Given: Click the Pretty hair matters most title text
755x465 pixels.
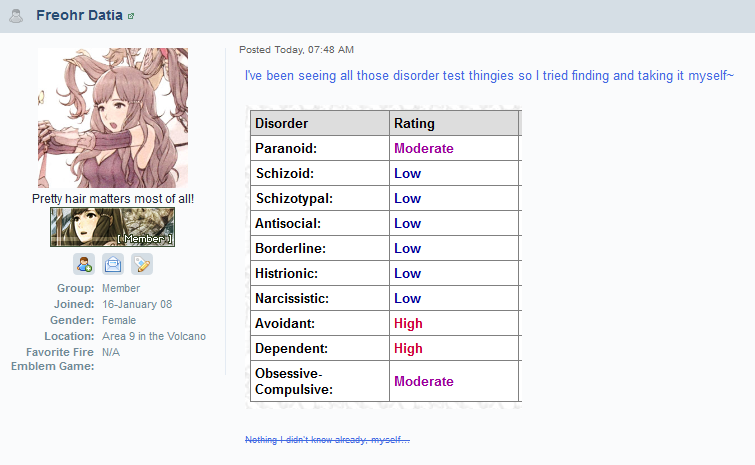Looking at the screenshot, I should [113, 198].
